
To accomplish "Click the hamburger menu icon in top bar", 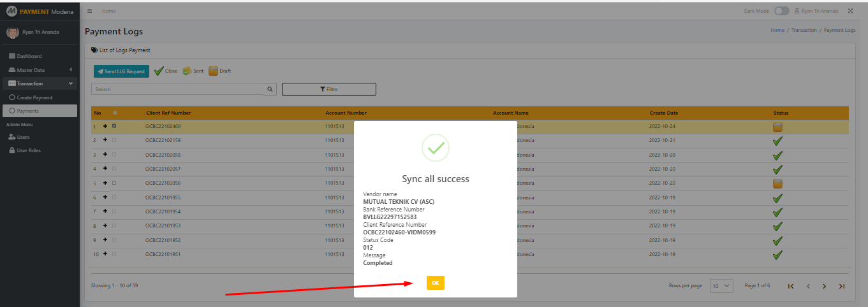I will pyautogui.click(x=90, y=11).
